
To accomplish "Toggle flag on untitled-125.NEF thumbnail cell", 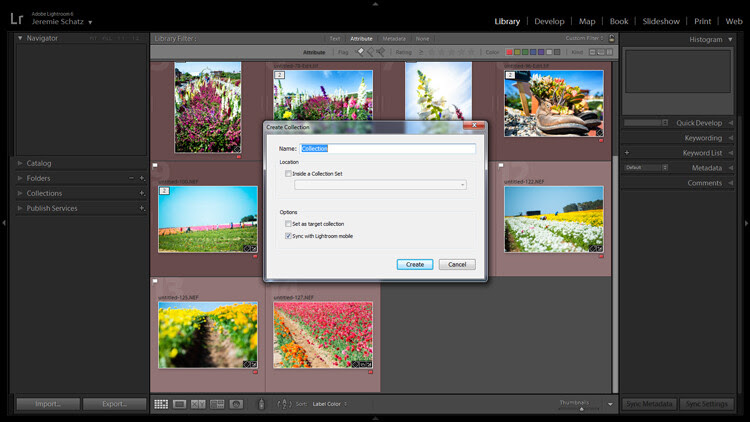I will pyautogui.click(x=155, y=281).
